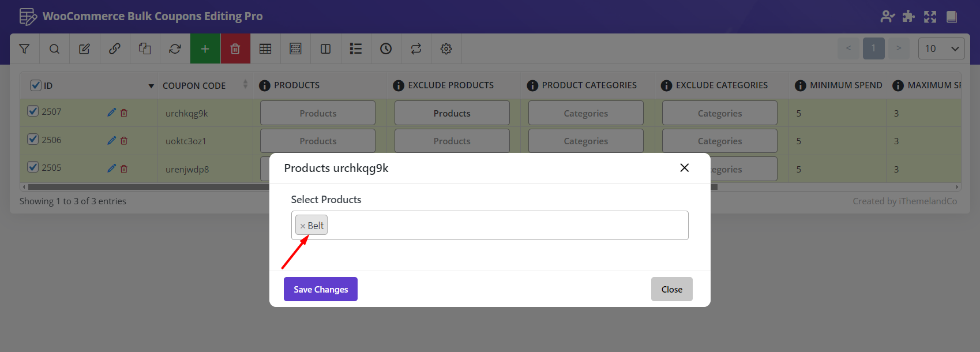Click the filter funnel icon in toolbar
Screen dimensions: 980x352
(24, 49)
